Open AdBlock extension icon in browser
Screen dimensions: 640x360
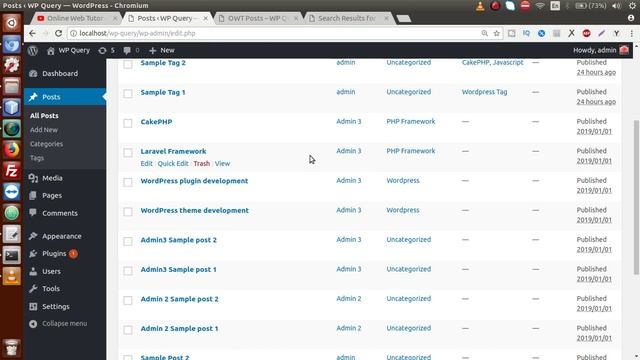click(587, 33)
